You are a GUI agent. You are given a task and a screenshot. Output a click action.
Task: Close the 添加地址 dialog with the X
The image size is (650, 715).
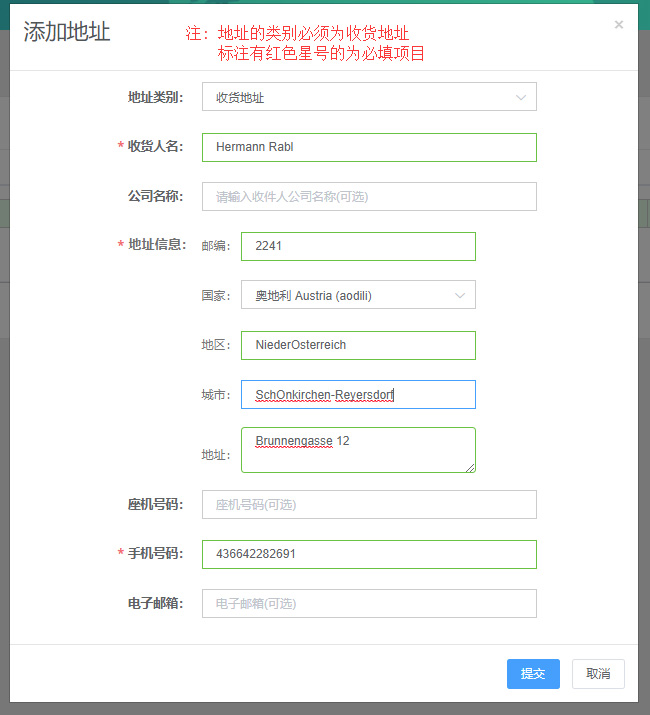619,25
